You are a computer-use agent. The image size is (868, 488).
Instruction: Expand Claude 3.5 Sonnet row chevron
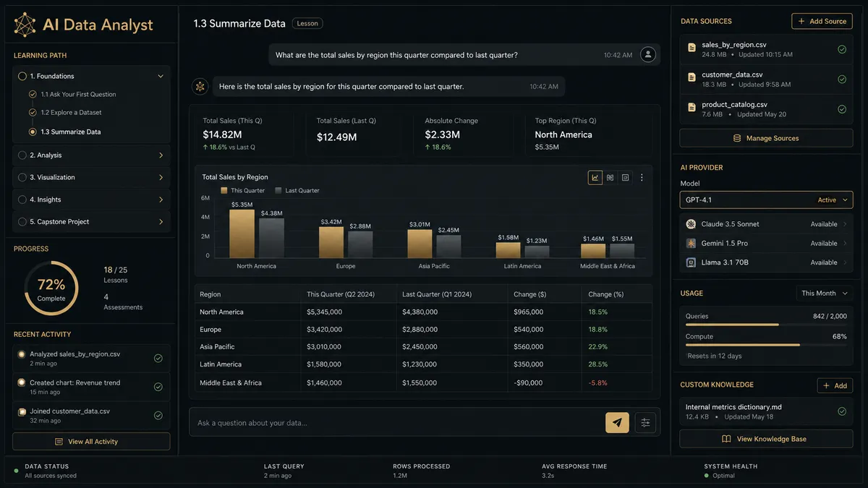pyautogui.click(x=845, y=224)
